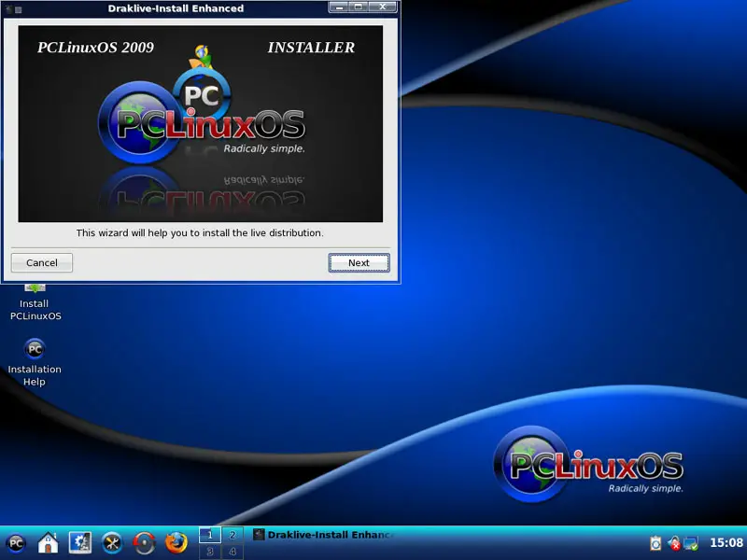Close the Draklive-Install Enhanced window

coord(382,7)
